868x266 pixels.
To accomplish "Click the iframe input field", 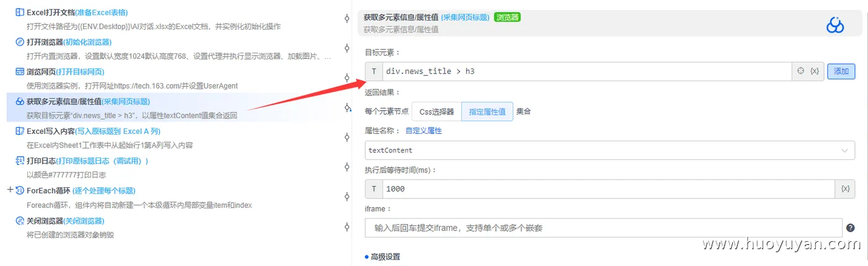I will coord(603,228).
